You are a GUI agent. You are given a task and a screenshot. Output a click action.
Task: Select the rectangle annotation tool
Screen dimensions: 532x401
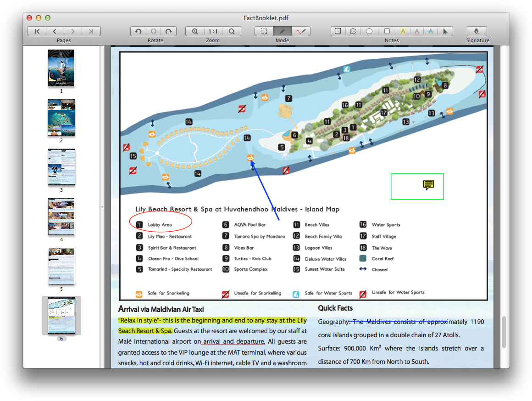[x=387, y=31]
